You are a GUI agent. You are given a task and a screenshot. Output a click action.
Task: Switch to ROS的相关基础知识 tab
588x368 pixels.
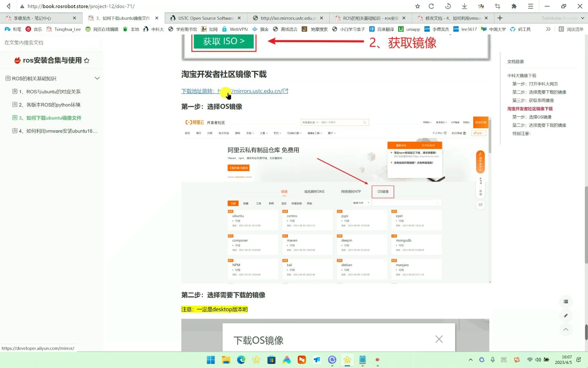coord(371,18)
